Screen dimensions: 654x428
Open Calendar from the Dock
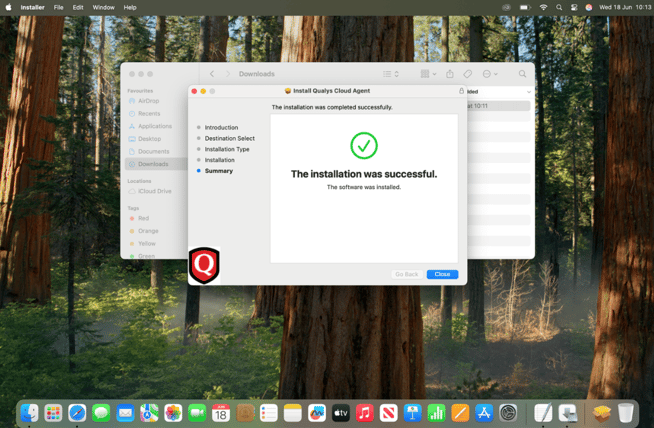coord(221,413)
